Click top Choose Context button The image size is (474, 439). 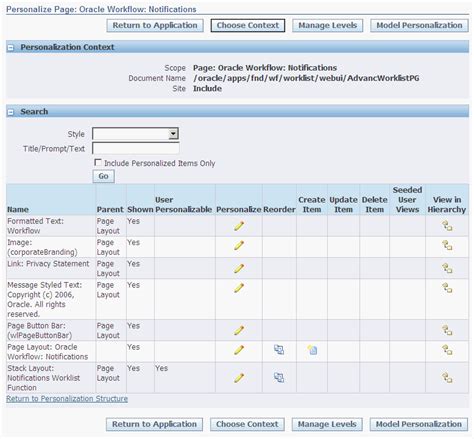[x=248, y=25]
